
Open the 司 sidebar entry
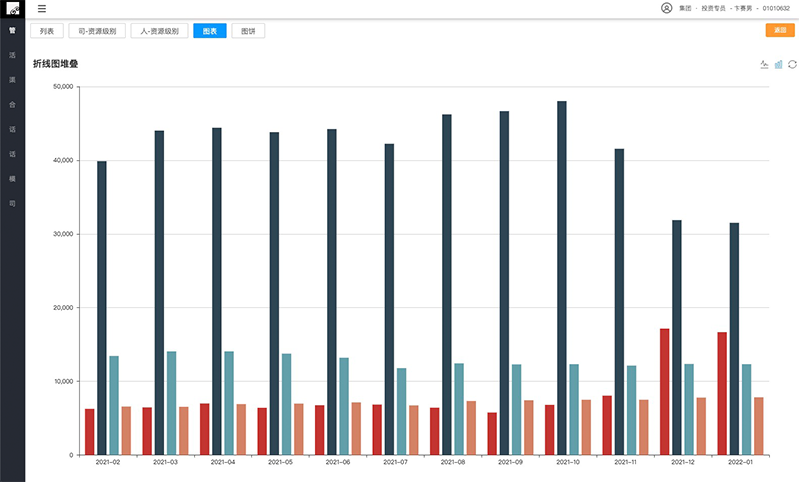point(12,202)
